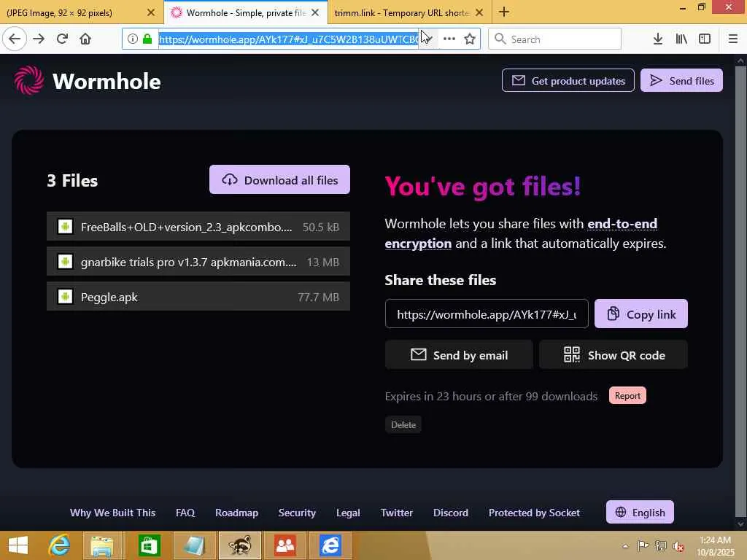Choose Send by email
This screenshot has height=560, width=747.
[459, 355]
